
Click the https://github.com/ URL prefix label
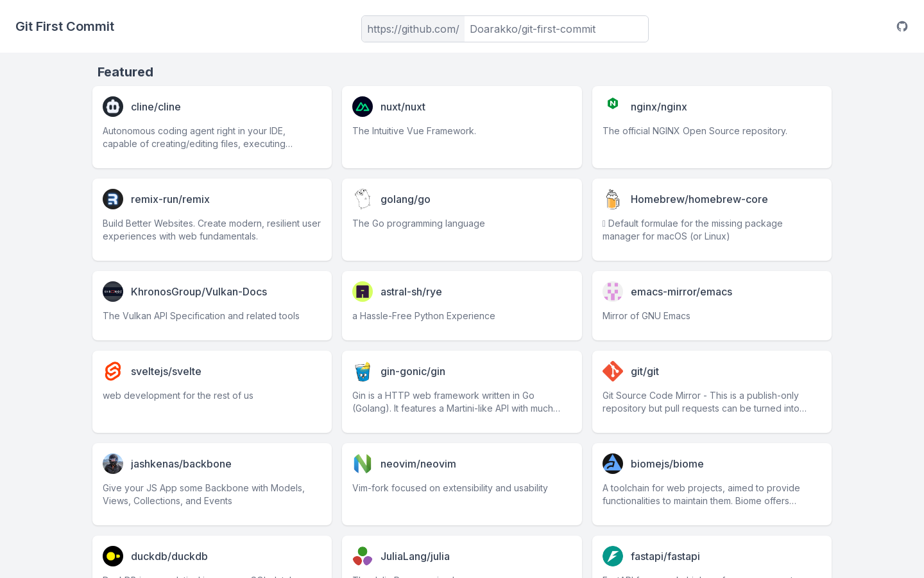[413, 29]
